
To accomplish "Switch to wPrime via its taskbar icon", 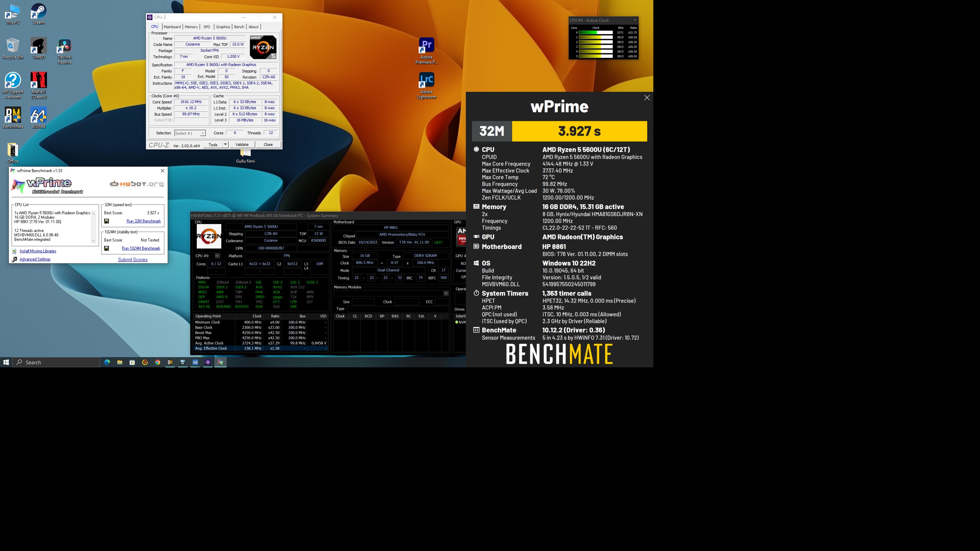I will [220, 362].
